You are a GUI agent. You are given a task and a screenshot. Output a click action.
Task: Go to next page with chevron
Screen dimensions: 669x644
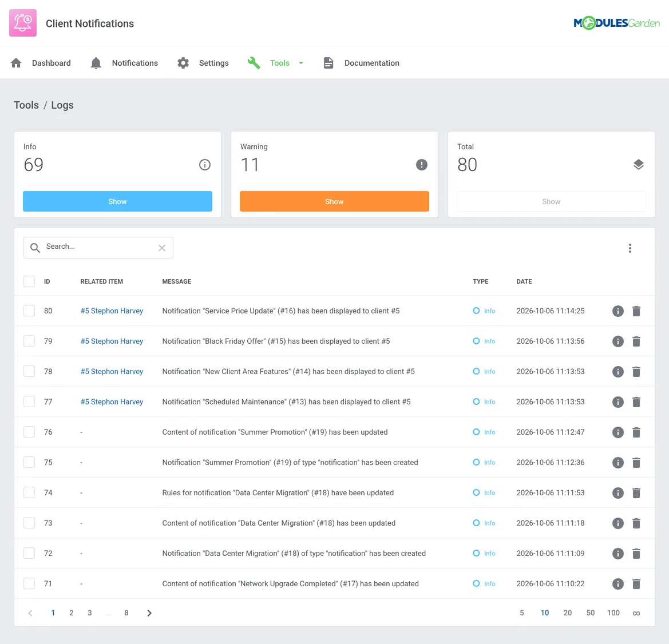149,613
